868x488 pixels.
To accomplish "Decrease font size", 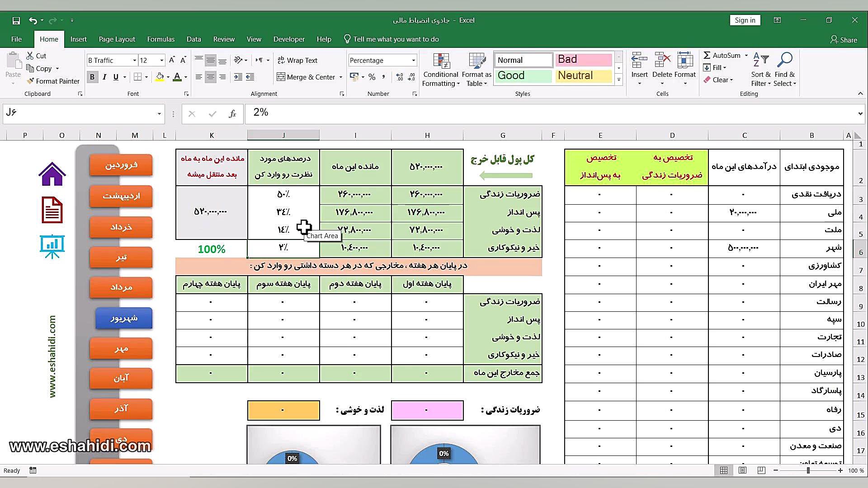I will click(183, 60).
